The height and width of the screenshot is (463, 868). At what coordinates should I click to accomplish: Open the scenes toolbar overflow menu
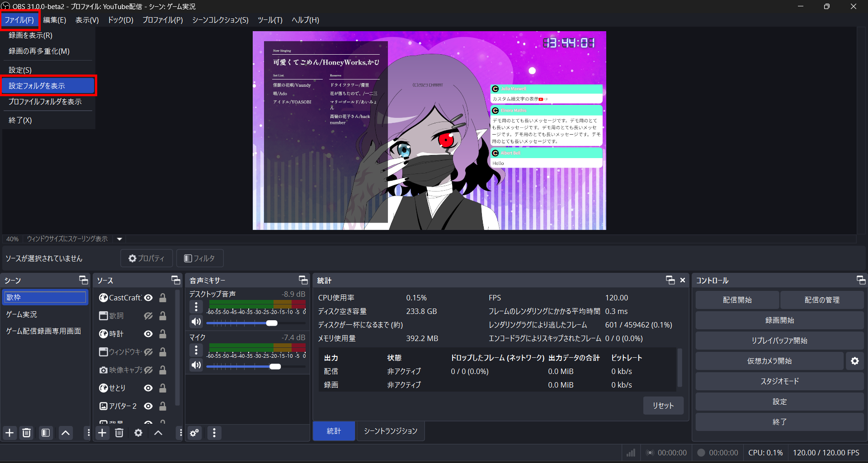coord(88,433)
